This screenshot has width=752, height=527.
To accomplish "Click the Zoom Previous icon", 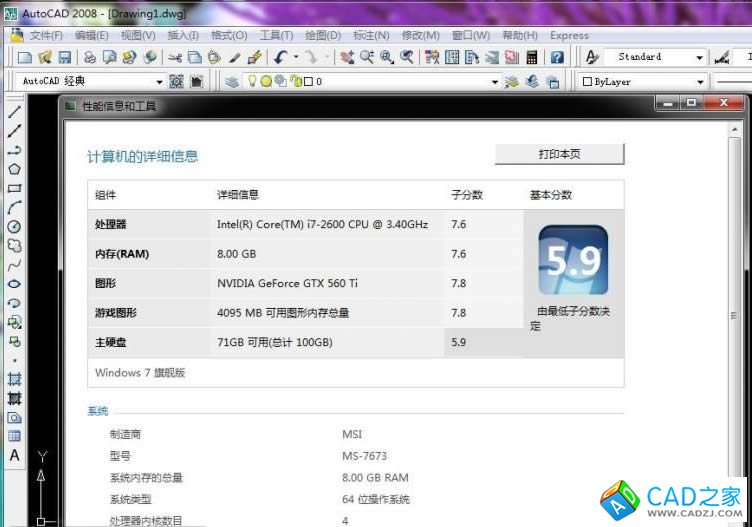I will pos(407,58).
